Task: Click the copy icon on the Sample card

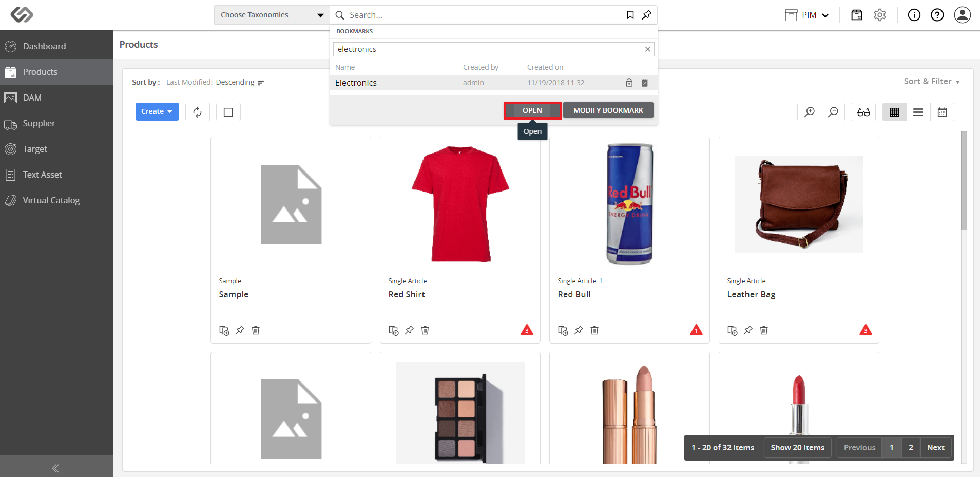Action: [x=224, y=330]
